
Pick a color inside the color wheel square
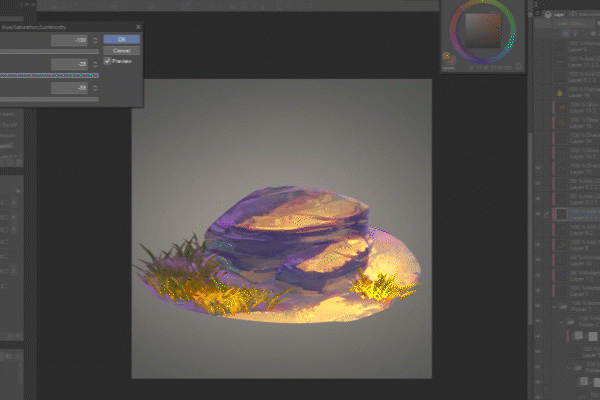click(x=483, y=31)
